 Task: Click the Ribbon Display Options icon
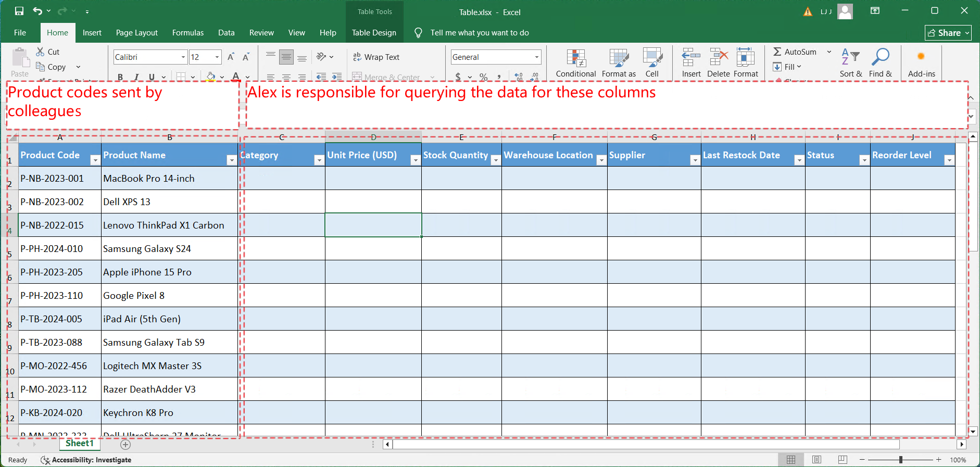pos(875,11)
